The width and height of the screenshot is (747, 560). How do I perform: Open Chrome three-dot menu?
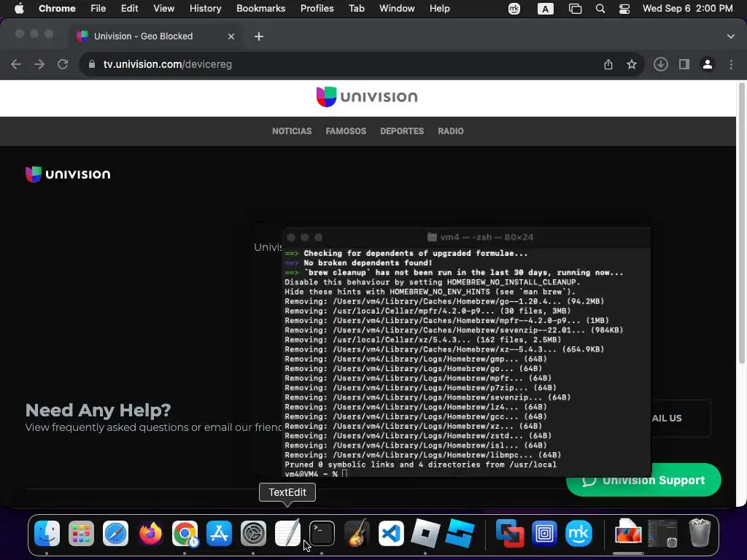click(x=731, y=64)
